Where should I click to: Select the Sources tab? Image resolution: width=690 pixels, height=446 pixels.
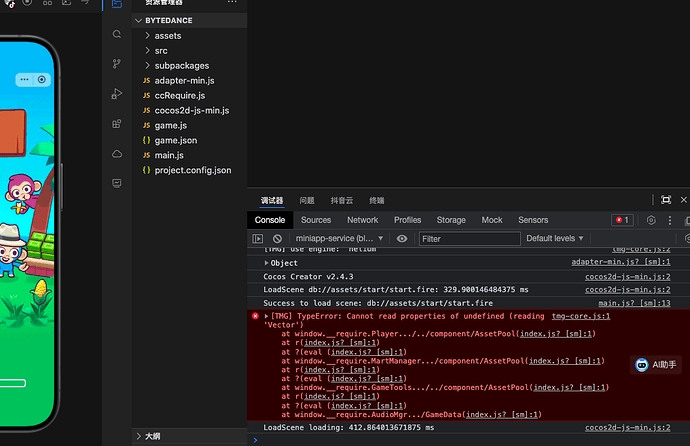pyautogui.click(x=316, y=220)
